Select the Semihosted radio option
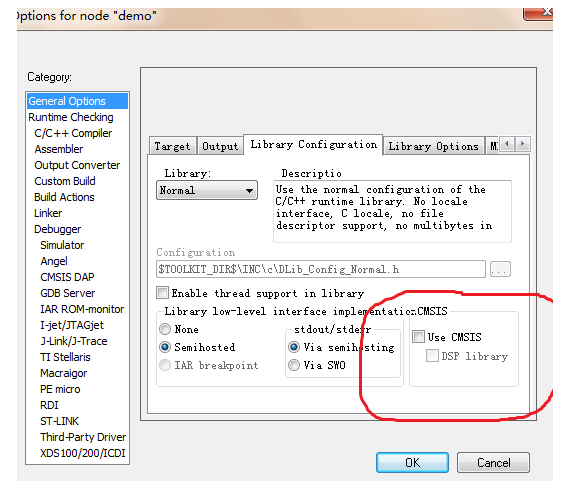This screenshot has height=489, width=580. tap(165, 347)
